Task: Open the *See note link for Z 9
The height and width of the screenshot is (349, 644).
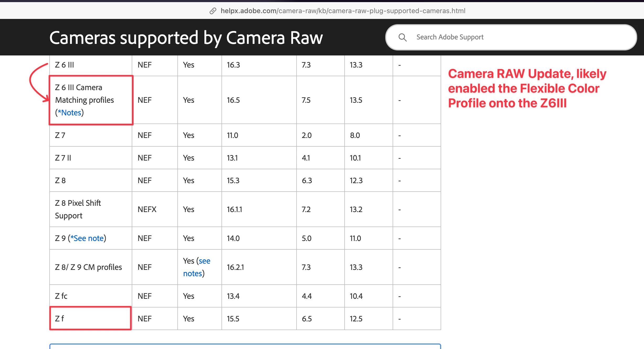Action: 87,238
